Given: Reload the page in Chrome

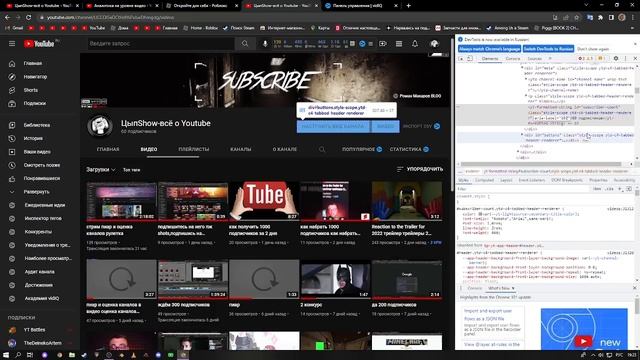Looking at the screenshot, I should [x=28, y=17].
